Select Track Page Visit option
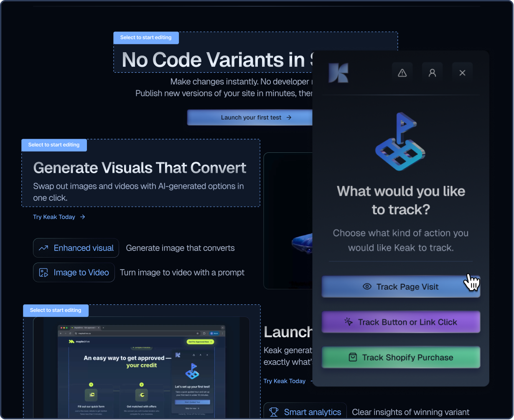Screen dimensions: 514x420 (x=400, y=287)
